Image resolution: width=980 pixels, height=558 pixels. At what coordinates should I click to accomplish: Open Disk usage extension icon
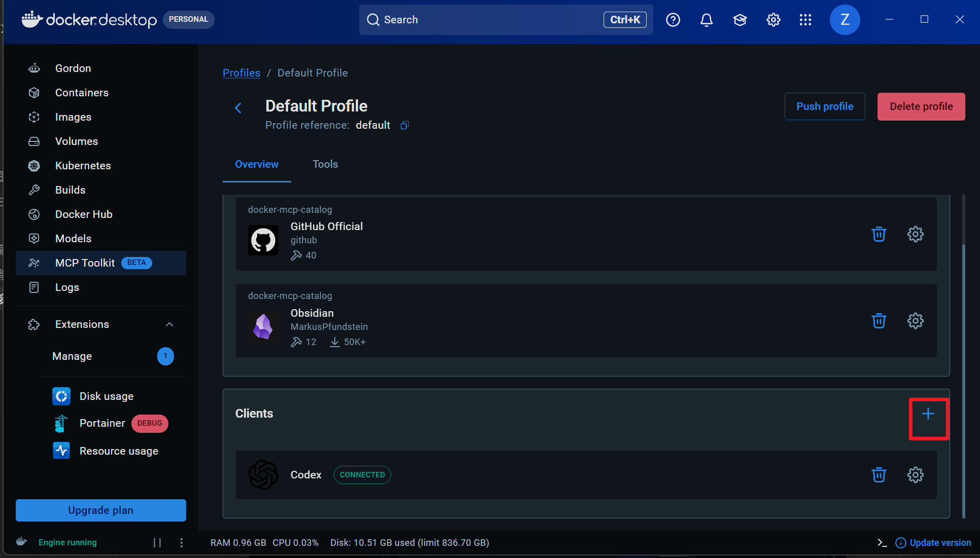61,396
